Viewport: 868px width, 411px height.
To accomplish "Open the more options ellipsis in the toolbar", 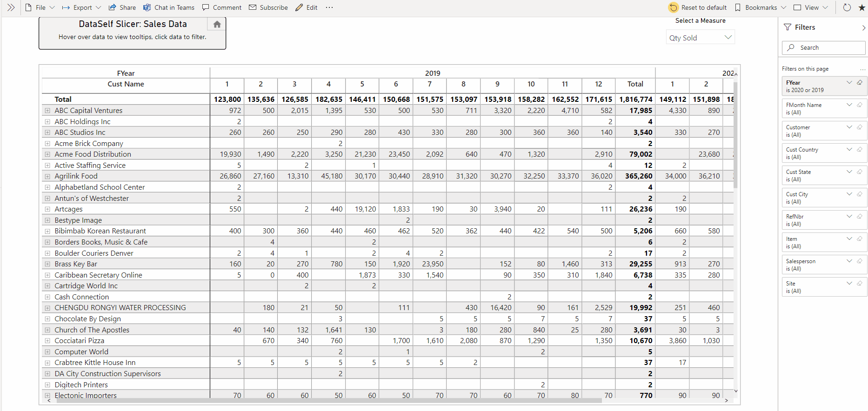I will click(x=329, y=7).
